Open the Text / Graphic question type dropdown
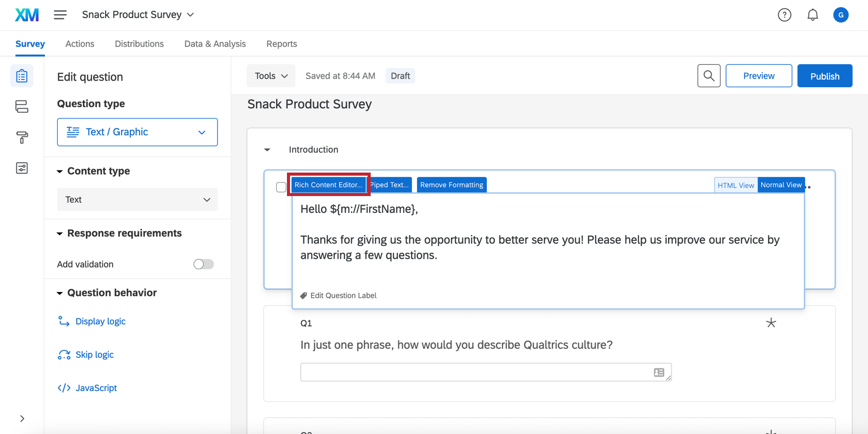This screenshot has height=434, width=868. [x=137, y=132]
